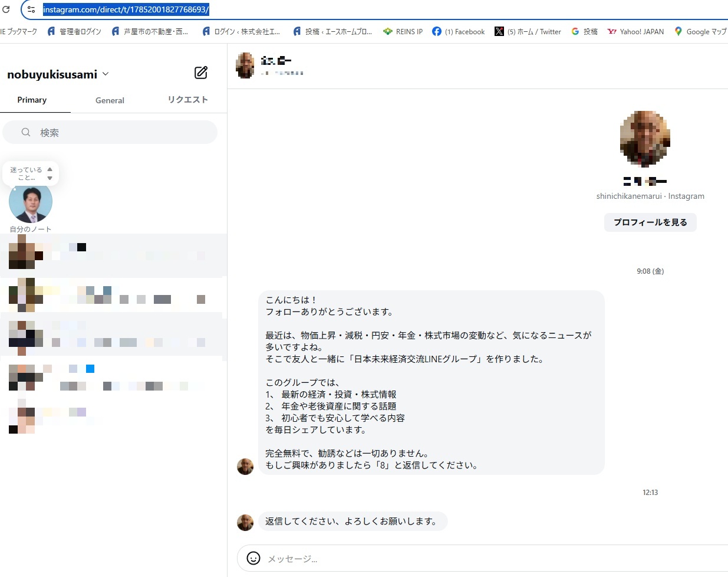
Task: Expand the nobuyukisusami account switcher
Action: point(106,74)
